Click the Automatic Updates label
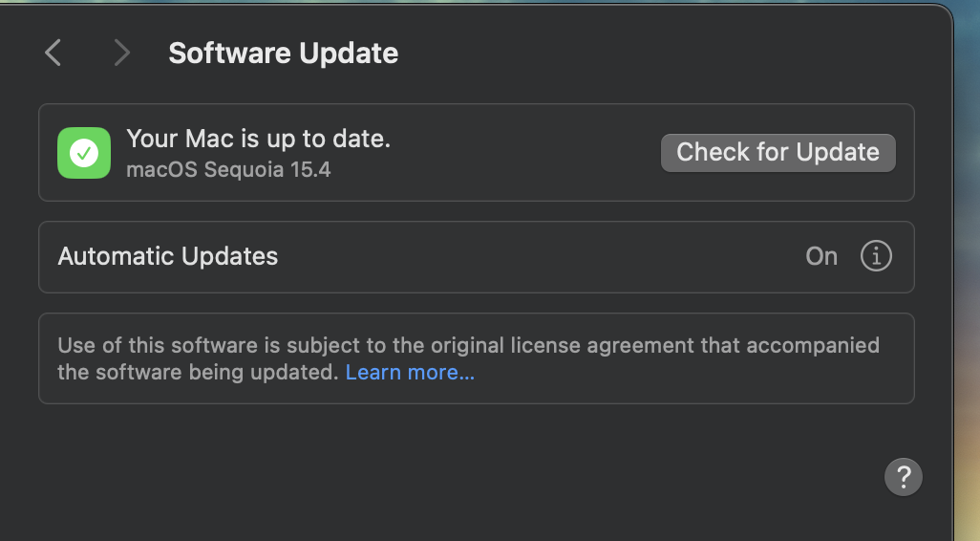This screenshot has width=980, height=541. pyautogui.click(x=168, y=256)
